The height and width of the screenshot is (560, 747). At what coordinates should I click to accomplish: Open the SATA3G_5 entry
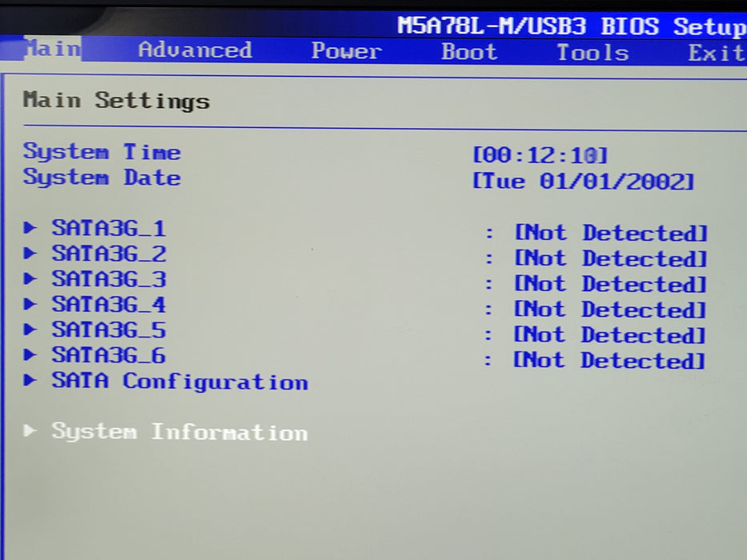(109, 330)
